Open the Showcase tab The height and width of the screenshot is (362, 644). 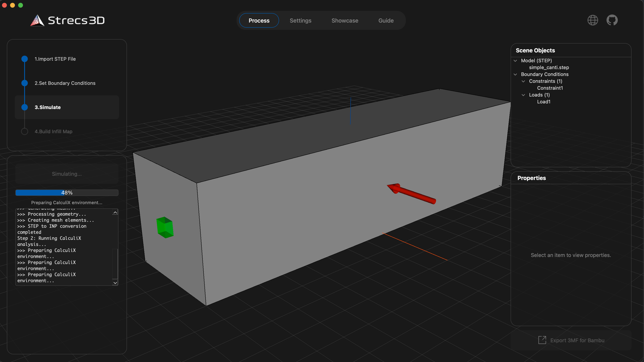(x=345, y=20)
